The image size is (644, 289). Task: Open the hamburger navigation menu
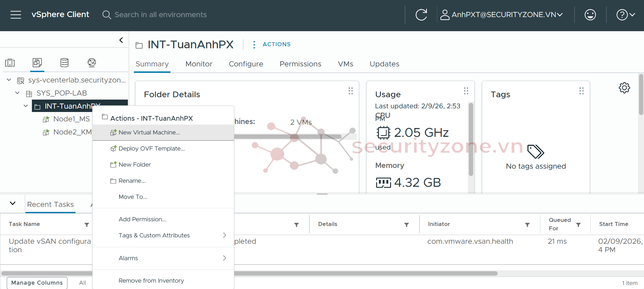pos(15,15)
